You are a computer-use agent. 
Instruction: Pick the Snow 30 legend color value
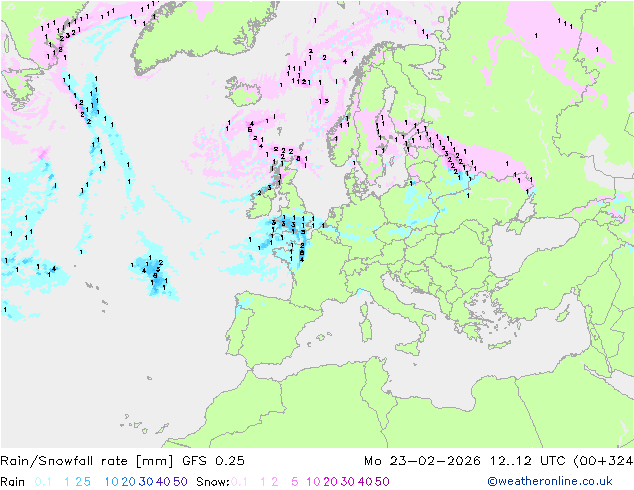click(x=348, y=482)
